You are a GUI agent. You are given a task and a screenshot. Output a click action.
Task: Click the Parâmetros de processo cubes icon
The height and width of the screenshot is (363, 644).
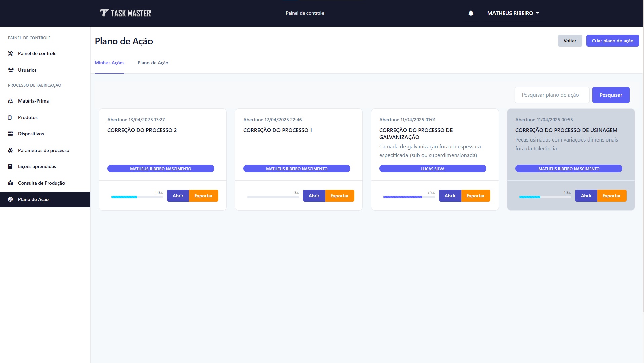(x=11, y=150)
